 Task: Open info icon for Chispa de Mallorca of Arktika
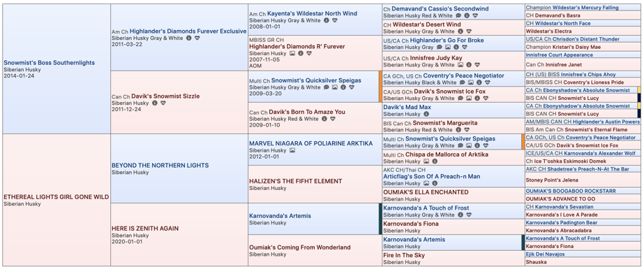coord(435,161)
